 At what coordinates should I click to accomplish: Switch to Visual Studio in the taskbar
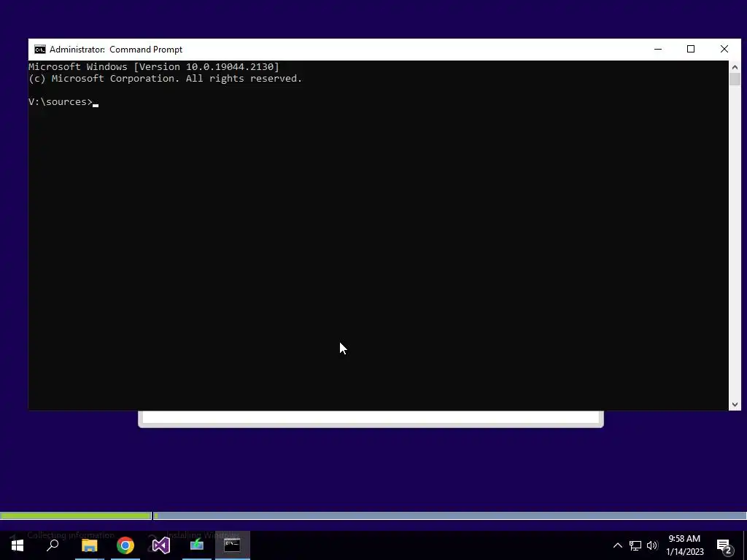coord(161,545)
